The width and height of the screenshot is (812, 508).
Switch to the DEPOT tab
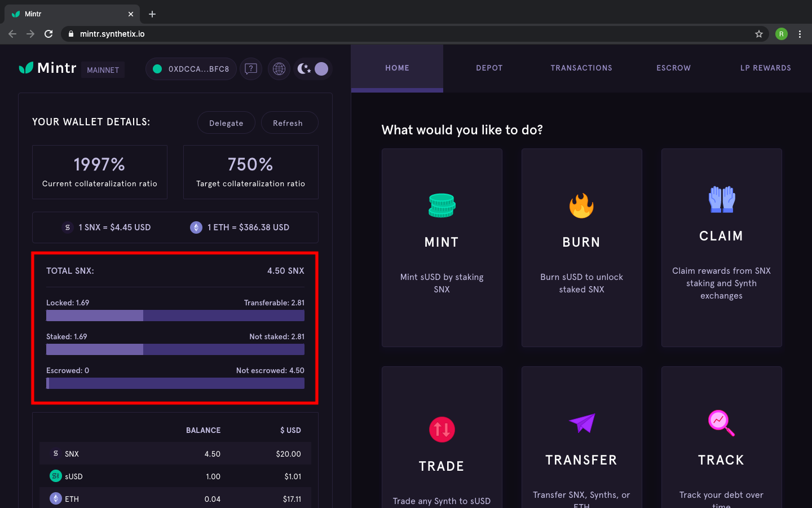pyautogui.click(x=489, y=68)
